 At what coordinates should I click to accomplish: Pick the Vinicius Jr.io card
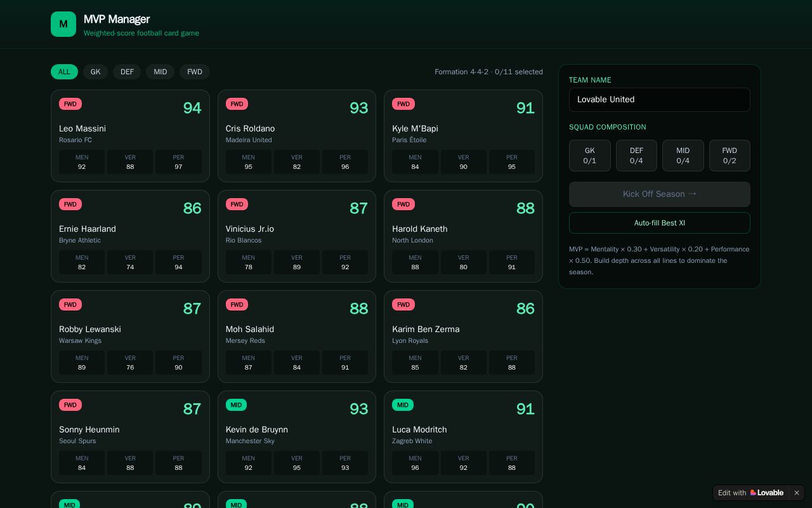coord(297,236)
